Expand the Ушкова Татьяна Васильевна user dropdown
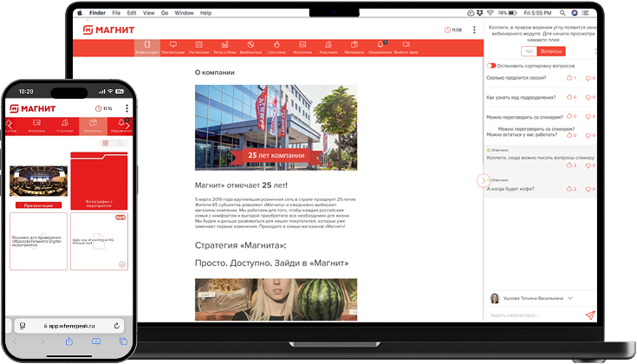This screenshot has width=637, height=364. [x=570, y=298]
